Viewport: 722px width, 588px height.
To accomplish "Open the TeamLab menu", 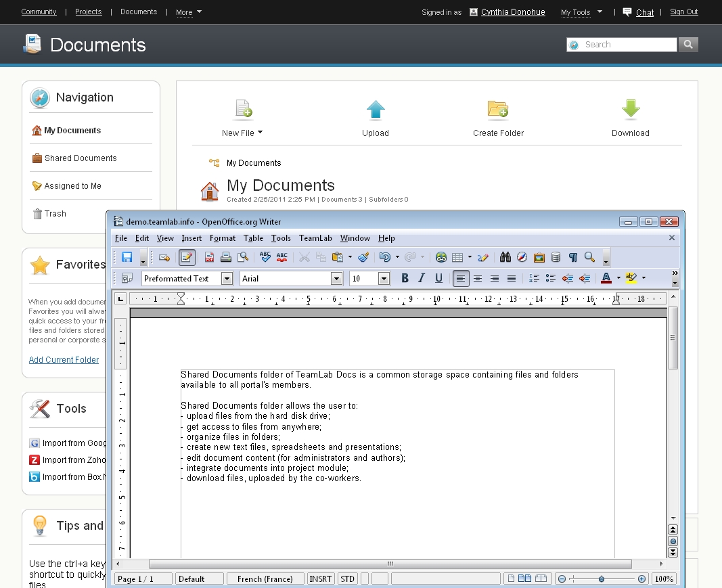I will [x=315, y=238].
